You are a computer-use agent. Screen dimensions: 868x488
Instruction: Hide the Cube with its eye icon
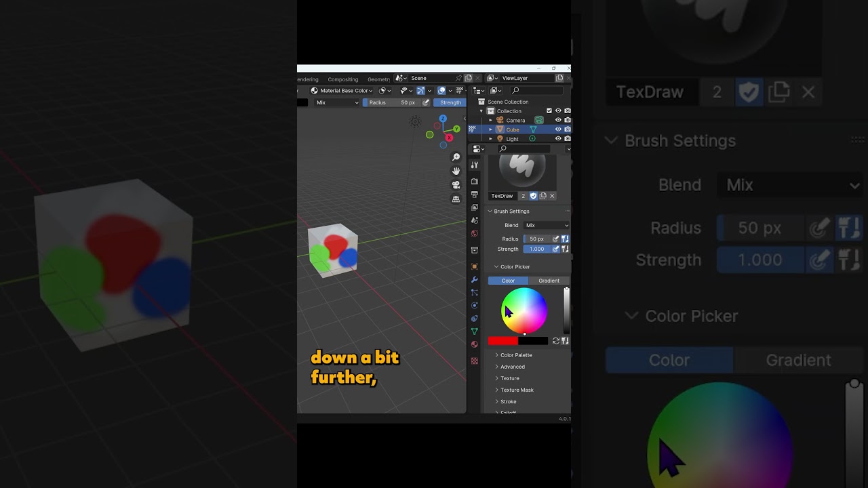coord(558,129)
